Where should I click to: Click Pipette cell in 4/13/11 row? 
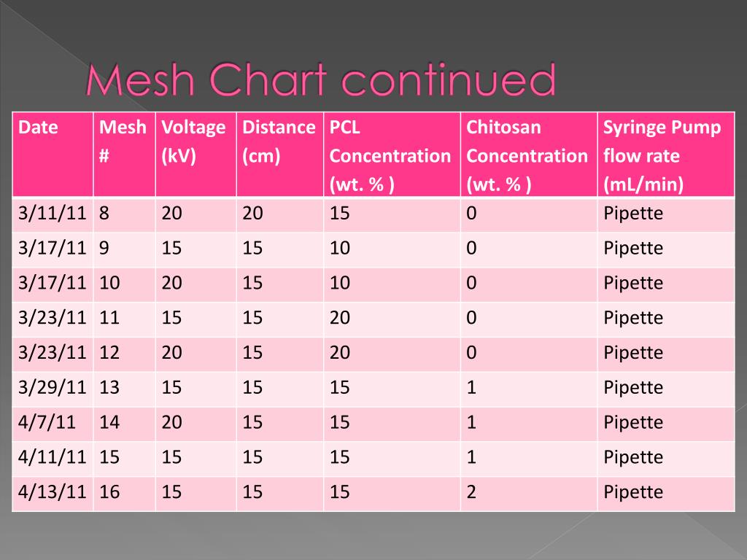[666, 494]
